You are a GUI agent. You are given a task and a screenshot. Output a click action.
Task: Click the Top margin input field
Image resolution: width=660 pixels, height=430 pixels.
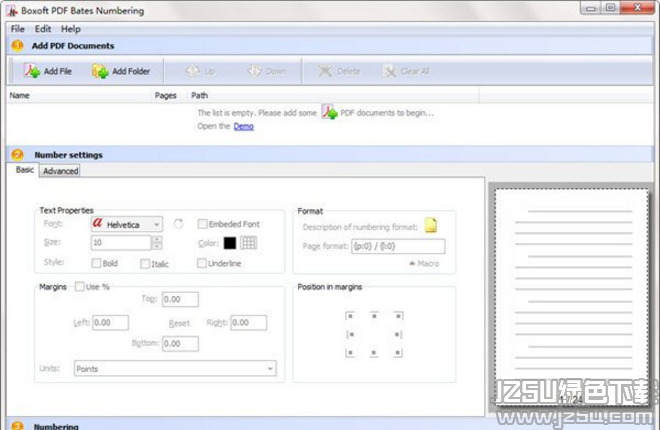[180, 299]
